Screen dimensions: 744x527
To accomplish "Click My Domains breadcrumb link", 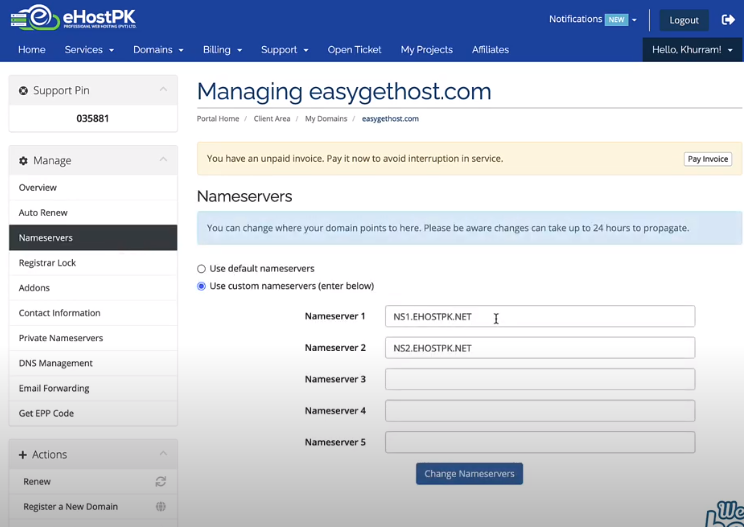I will [326, 119].
